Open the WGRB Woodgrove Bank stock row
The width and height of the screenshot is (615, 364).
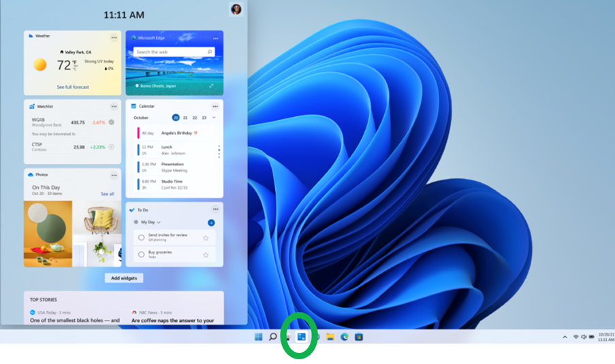[x=73, y=122]
